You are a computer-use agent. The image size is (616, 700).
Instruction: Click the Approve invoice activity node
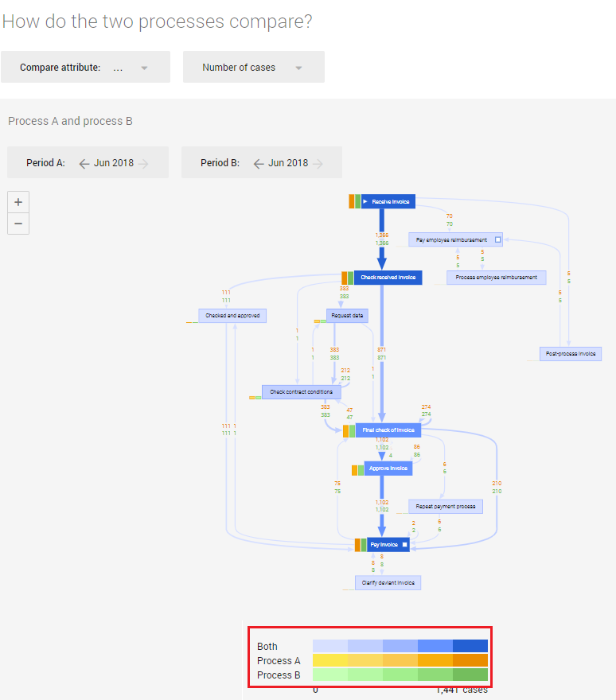click(x=388, y=469)
